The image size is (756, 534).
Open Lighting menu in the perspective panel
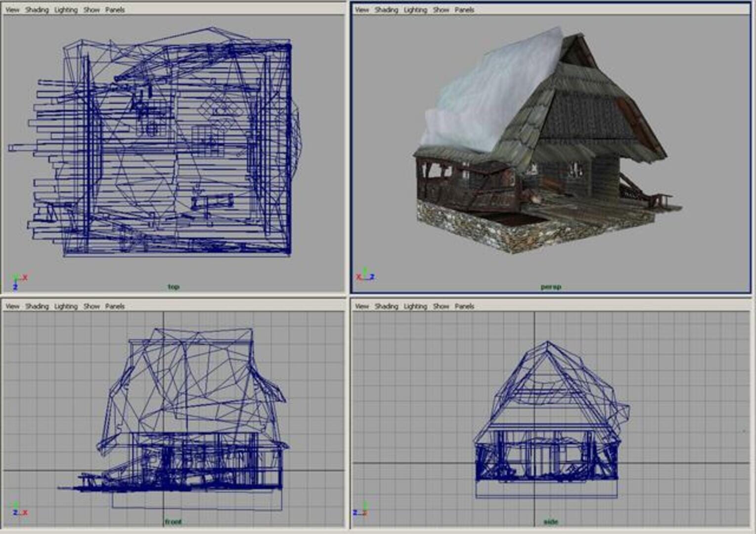(415, 10)
